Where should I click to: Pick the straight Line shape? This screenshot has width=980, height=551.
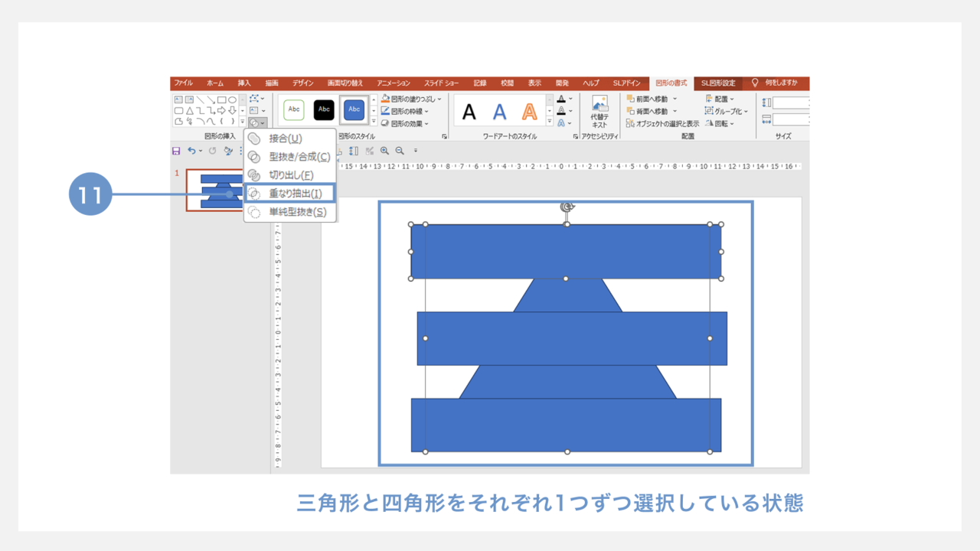point(200,99)
